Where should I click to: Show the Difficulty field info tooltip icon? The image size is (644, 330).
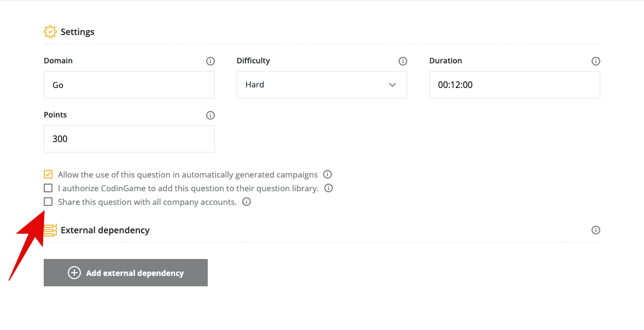pyautogui.click(x=403, y=61)
